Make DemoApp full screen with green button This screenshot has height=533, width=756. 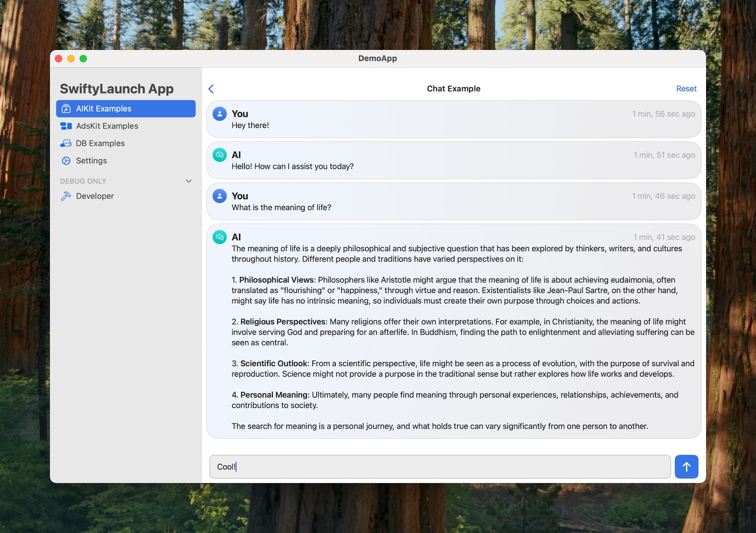(x=83, y=59)
